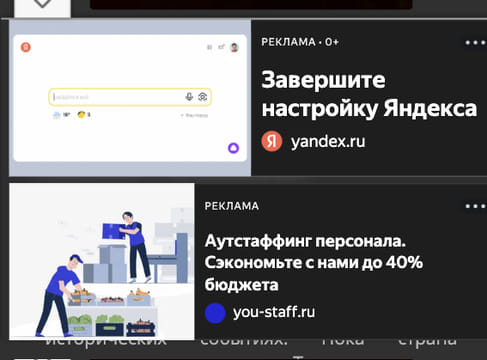Screen dimensions: 487x360
Task: Open the Yandex setup ad thumbnail
Action: 130,98
